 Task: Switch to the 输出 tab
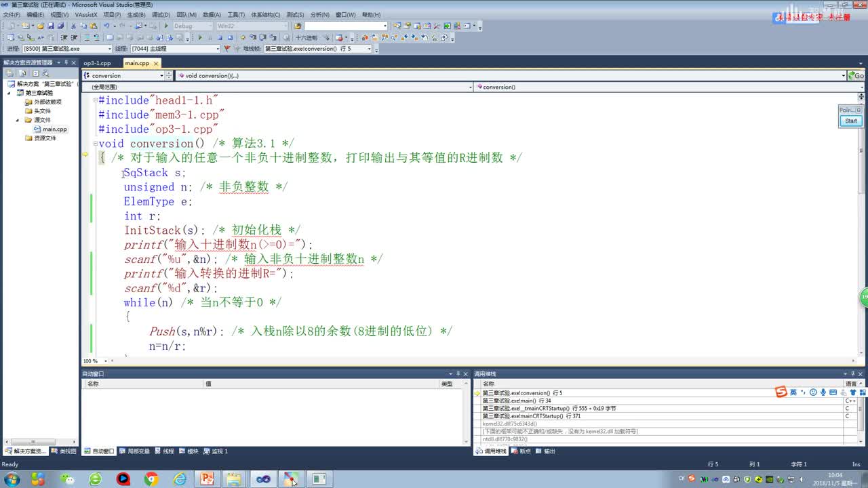(545, 451)
